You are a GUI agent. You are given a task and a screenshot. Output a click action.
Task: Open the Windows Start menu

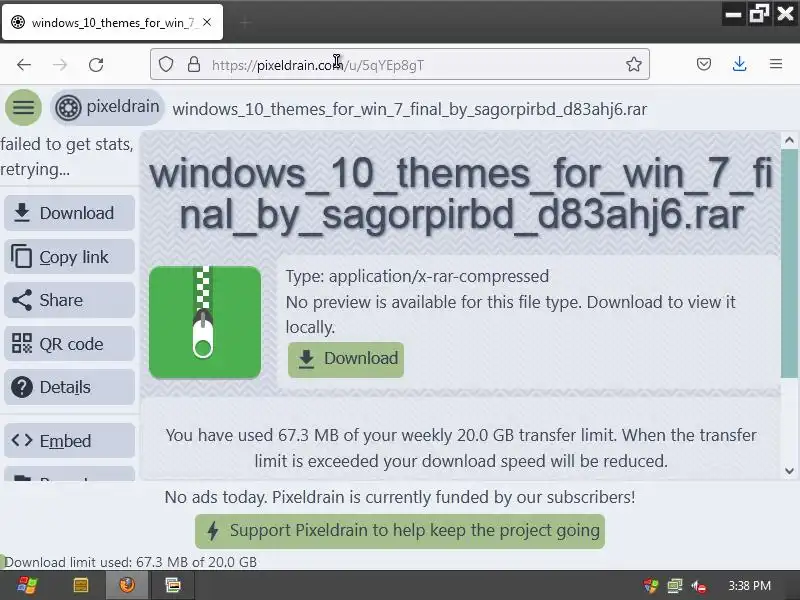[27, 585]
